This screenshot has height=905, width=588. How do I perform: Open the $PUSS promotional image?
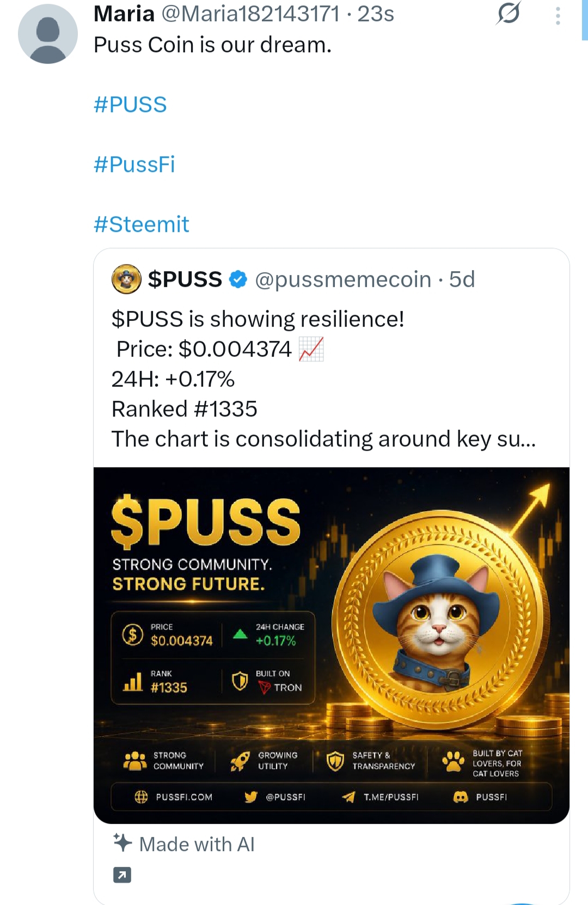pos(332,645)
